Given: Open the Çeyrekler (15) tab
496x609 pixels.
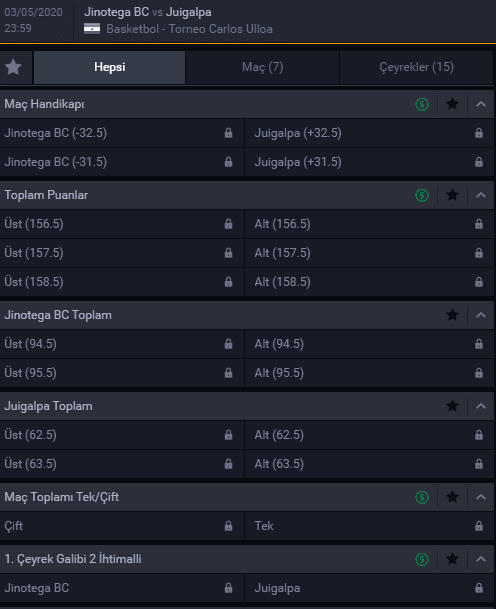Looking at the screenshot, I should point(416,67).
